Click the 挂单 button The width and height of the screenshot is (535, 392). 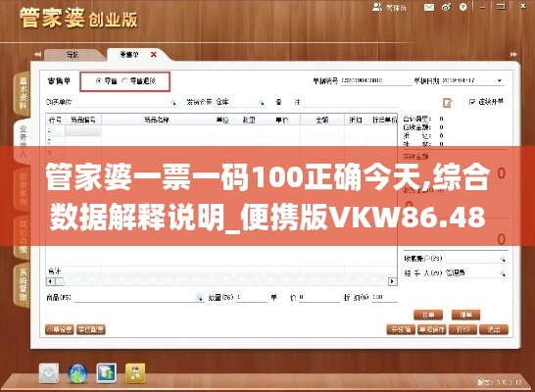(428, 315)
